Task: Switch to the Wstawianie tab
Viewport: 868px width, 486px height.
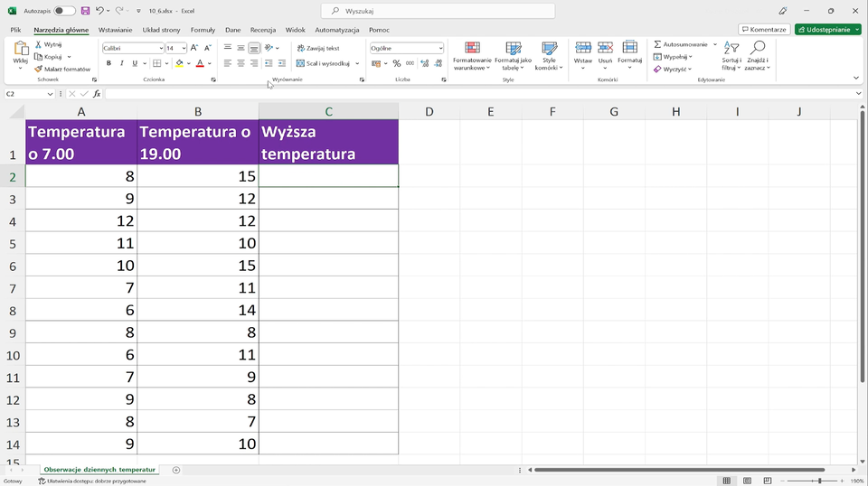Action: pos(115,30)
